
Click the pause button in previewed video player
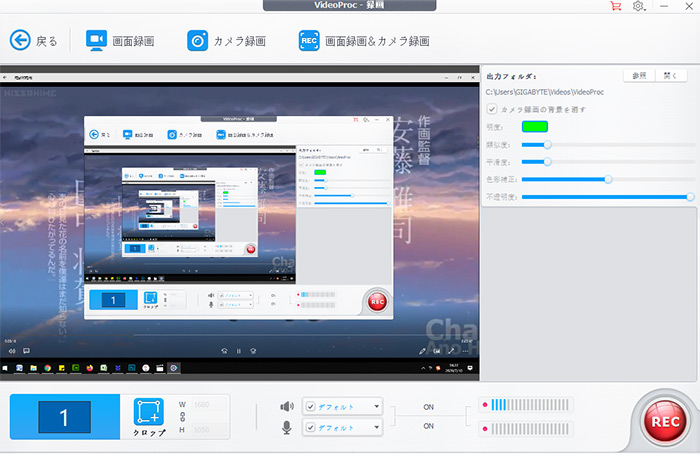click(239, 351)
